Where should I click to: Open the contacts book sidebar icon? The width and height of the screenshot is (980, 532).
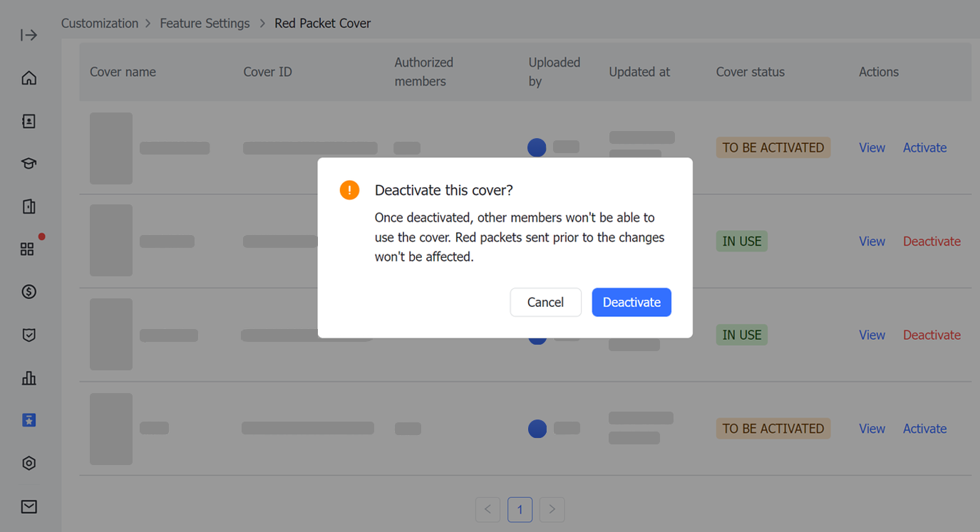(29, 121)
